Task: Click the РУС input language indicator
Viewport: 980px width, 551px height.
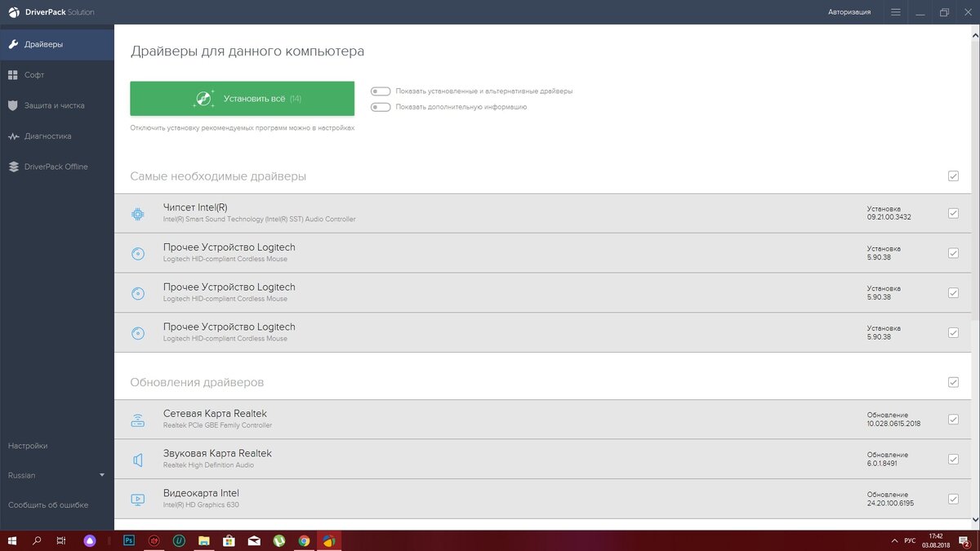Action: click(x=910, y=540)
